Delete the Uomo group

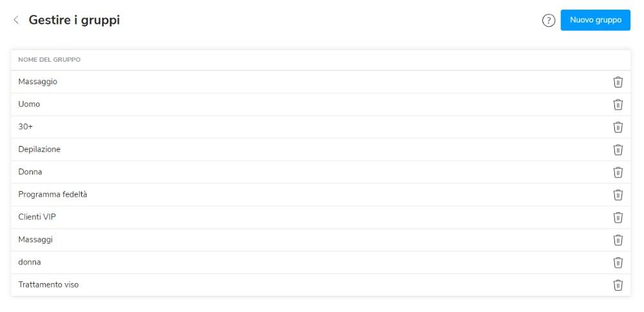[618, 104]
